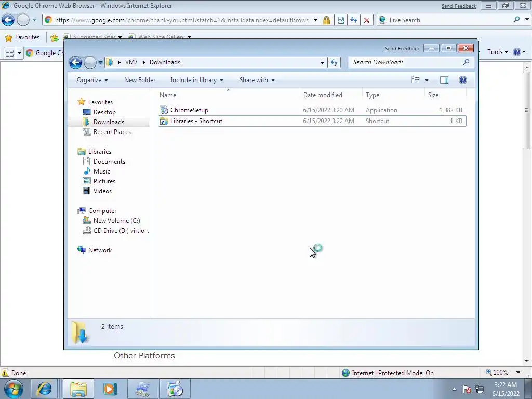Stop page loading with the red X
Screen dimensions: 532x399
(x=367, y=20)
